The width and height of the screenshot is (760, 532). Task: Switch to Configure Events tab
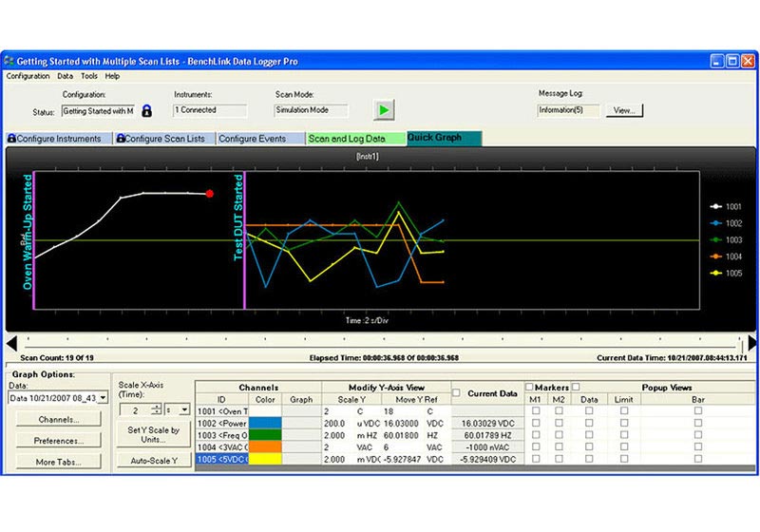tap(260, 139)
